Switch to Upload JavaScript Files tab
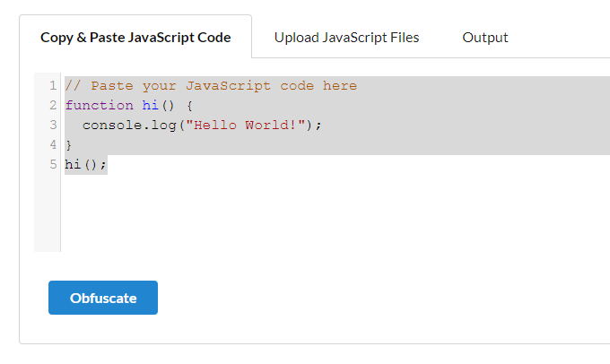This screenshot has height=364, width=610. pos(346,38)
